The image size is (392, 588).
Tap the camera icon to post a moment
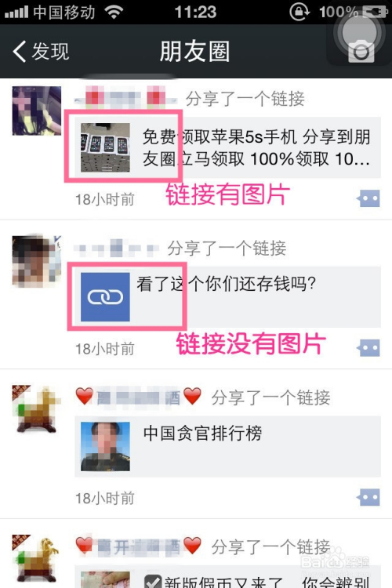361,52
